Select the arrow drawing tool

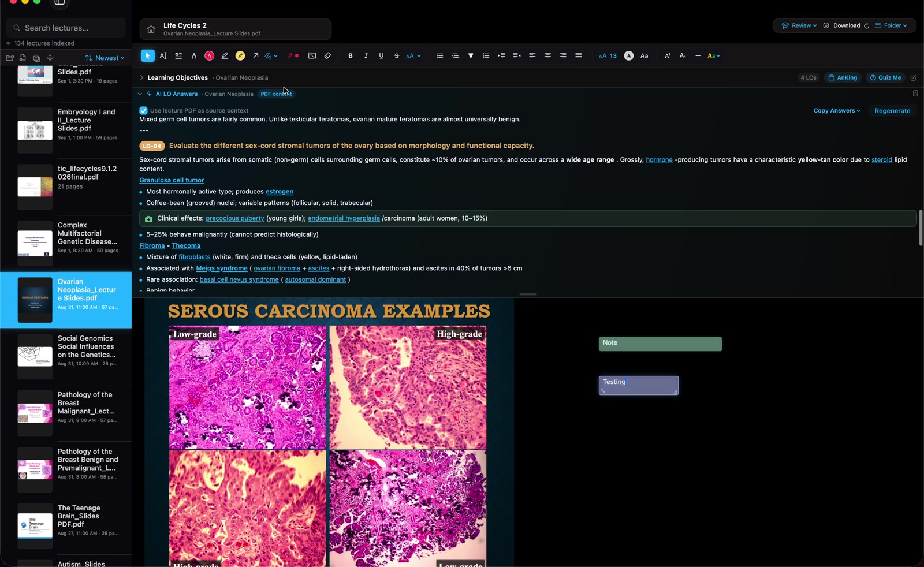255,56
